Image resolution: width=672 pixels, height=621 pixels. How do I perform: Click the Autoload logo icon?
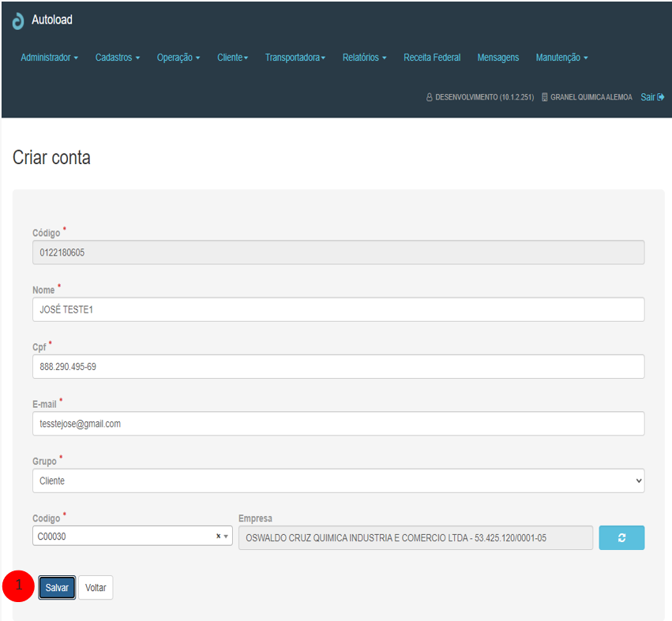pos(18,21)
